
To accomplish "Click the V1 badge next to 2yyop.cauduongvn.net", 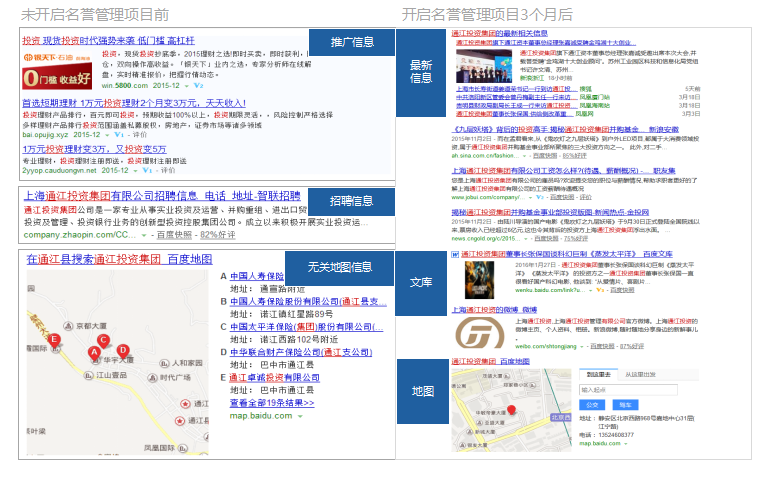I will point(147,171).
